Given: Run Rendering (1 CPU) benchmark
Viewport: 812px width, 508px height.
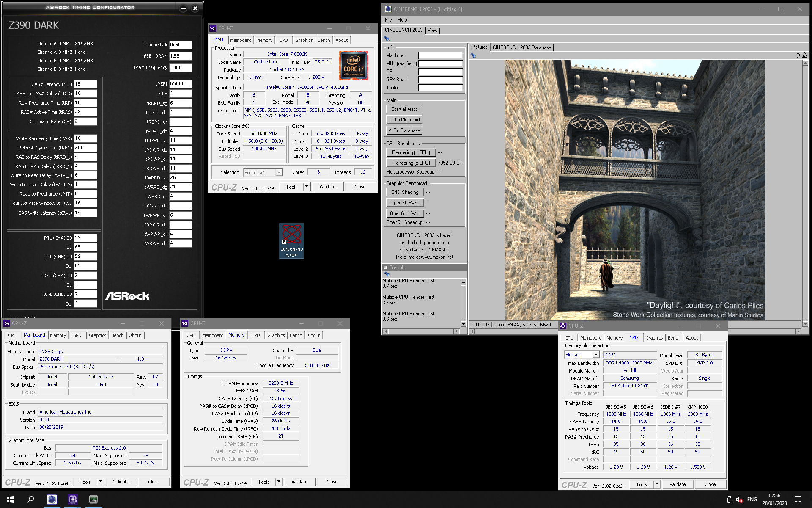Looking at the screenshot, I should tap(411, 152).
